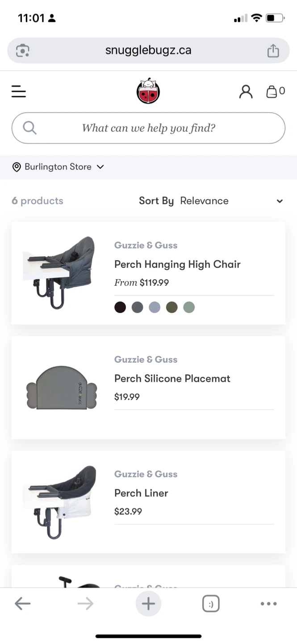This screenshot has height=644, width=297.
Task: Tap the camera search icon beside the URL
Action: point(23,51)
